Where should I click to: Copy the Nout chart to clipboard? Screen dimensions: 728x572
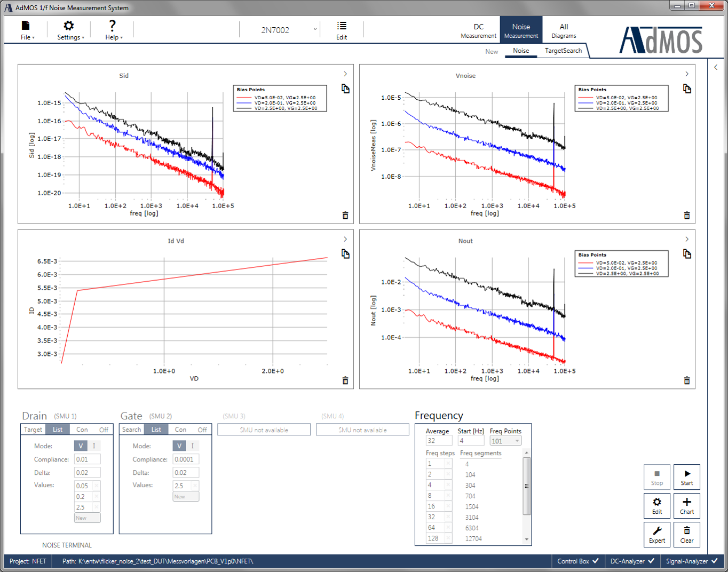click(x=687, y=254)
